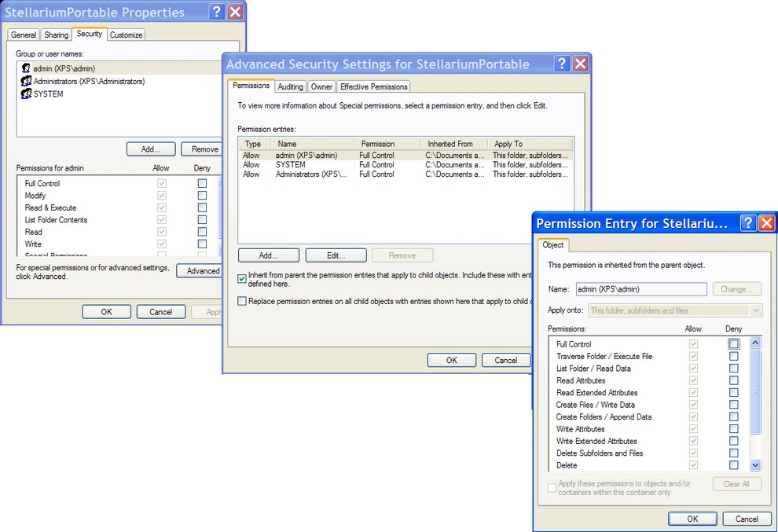
Task: Click the Permission column header
Action: 387,144
